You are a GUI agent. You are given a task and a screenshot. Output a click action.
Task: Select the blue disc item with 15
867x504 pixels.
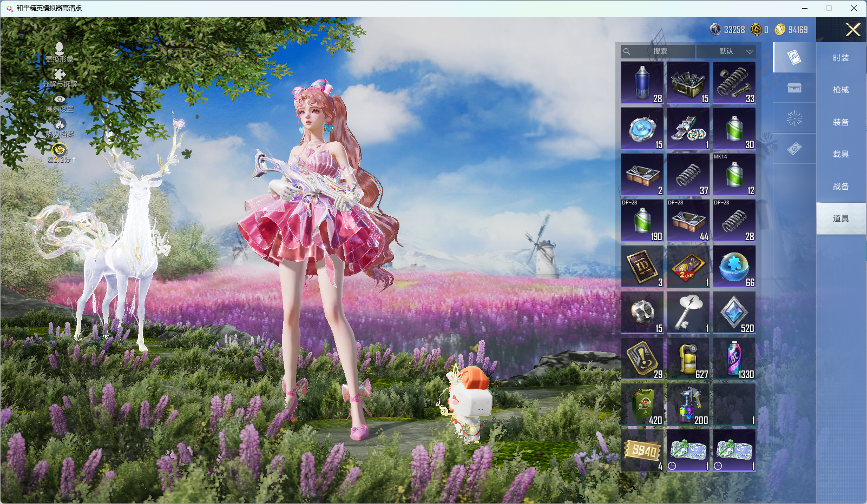642,129
